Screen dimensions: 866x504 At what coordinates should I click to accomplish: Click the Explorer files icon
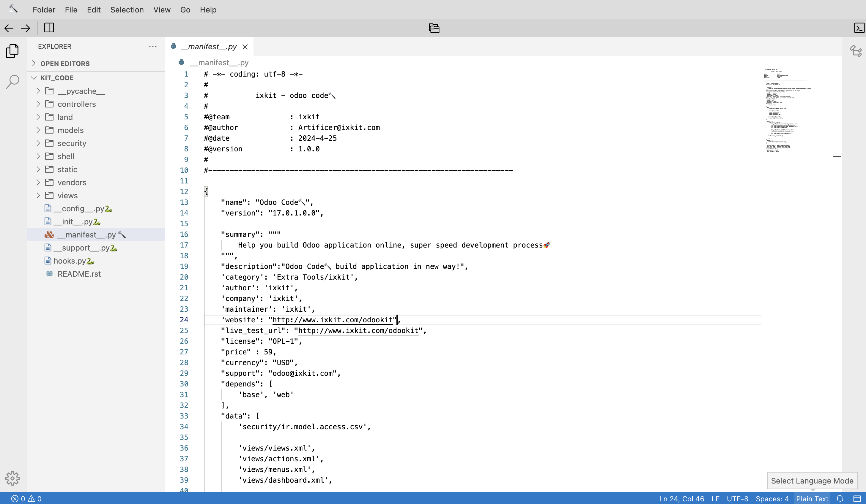12,51
